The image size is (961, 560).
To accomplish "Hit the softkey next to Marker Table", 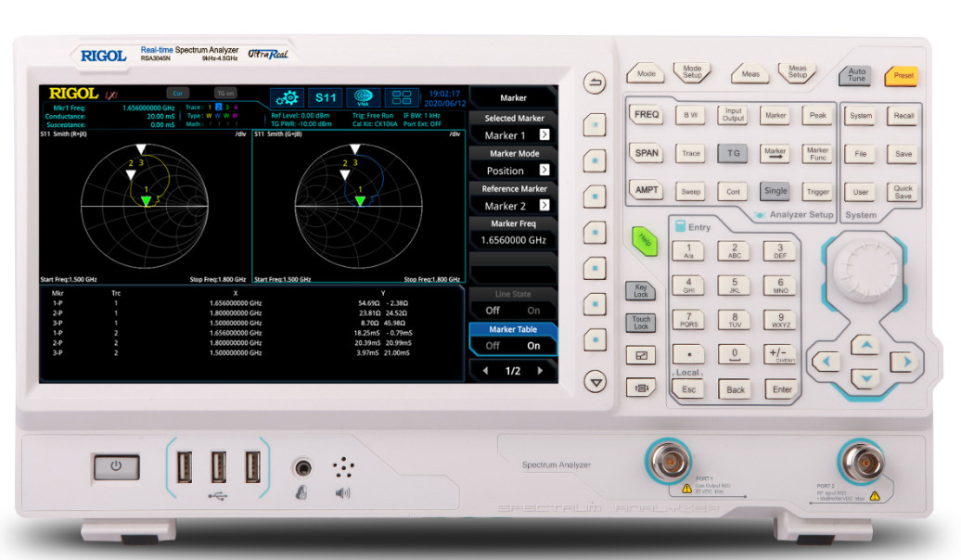I will tap(595, 338).
